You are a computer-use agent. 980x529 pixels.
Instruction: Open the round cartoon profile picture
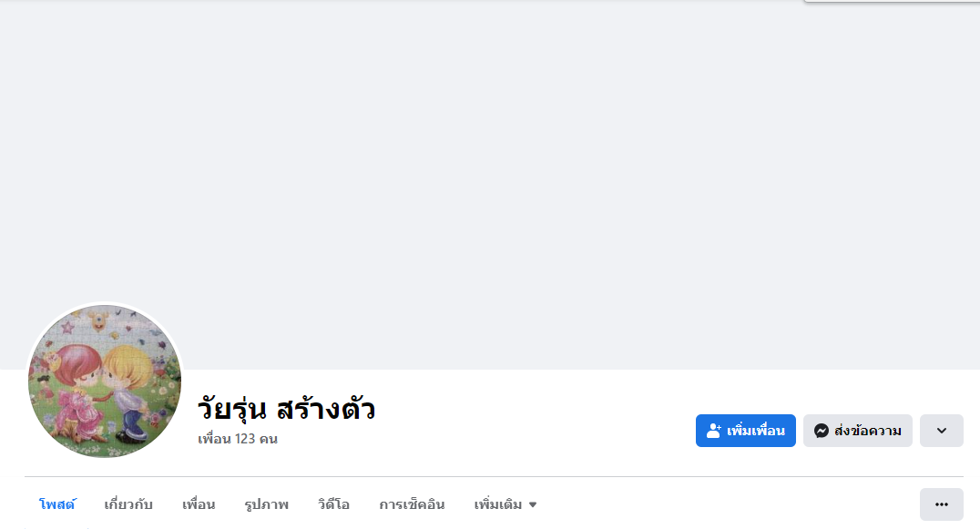(x=105, y=381)
